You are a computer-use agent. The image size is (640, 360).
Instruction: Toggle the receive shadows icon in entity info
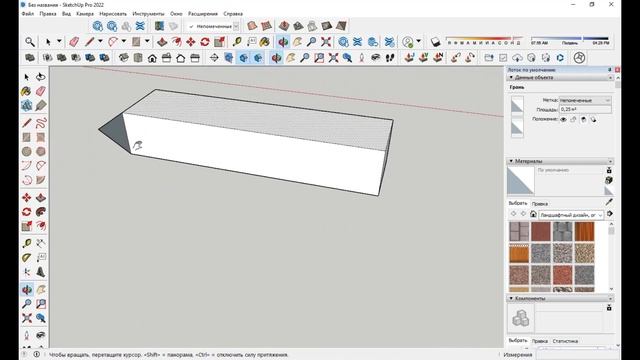click(x=583, y=120)
